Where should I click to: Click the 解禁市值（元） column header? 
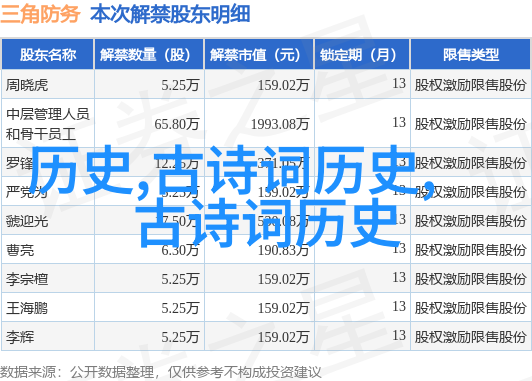(259, 55)
